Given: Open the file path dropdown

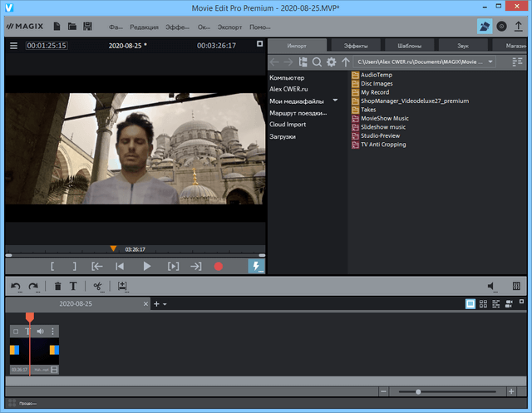Looking at the screenshot, I should [491, 62].
